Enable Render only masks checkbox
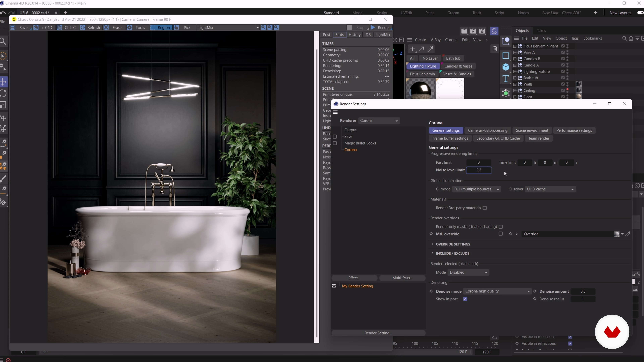The image size is (644, 362). [x=501, y=227]
